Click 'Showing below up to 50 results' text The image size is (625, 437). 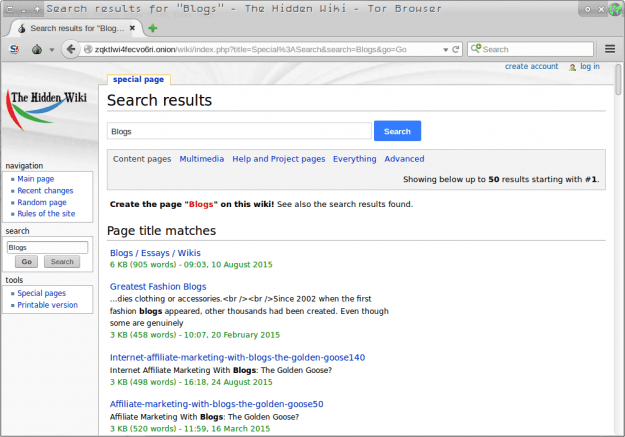click(x=501, y=179)
